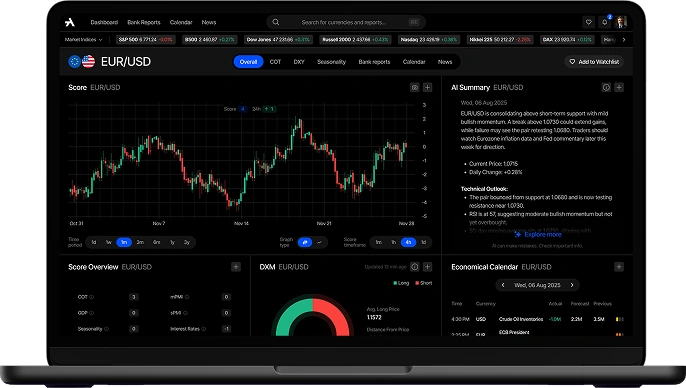This screenshot has width=686, height=388.
Task: Click the green Long segment of DXM gauge
Action: click(290, 313)
